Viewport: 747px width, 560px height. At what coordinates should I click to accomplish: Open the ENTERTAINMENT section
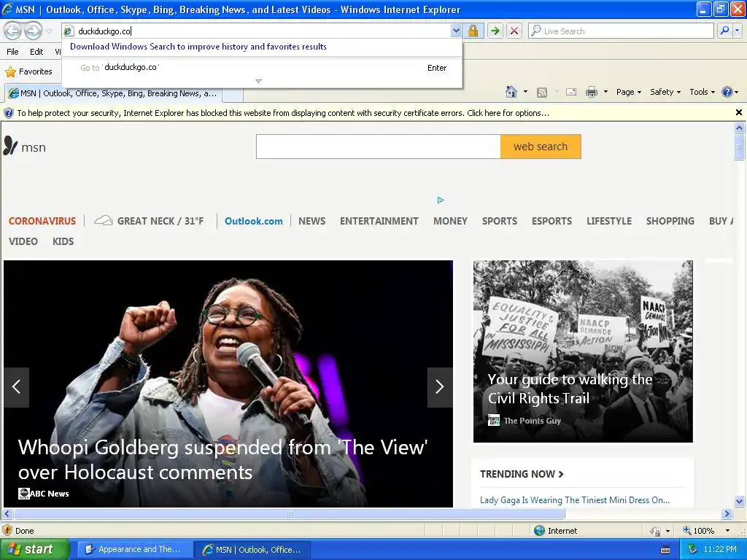(379, 221)
